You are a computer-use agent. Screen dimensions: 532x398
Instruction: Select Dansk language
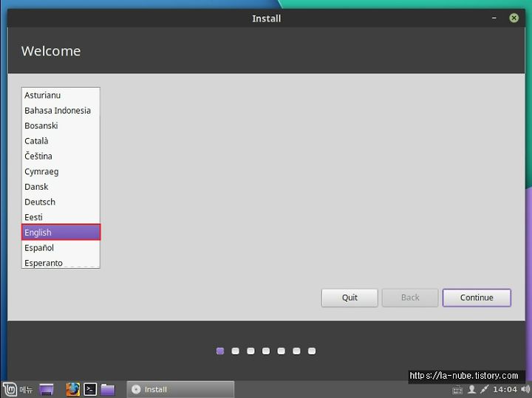point(61,187)
